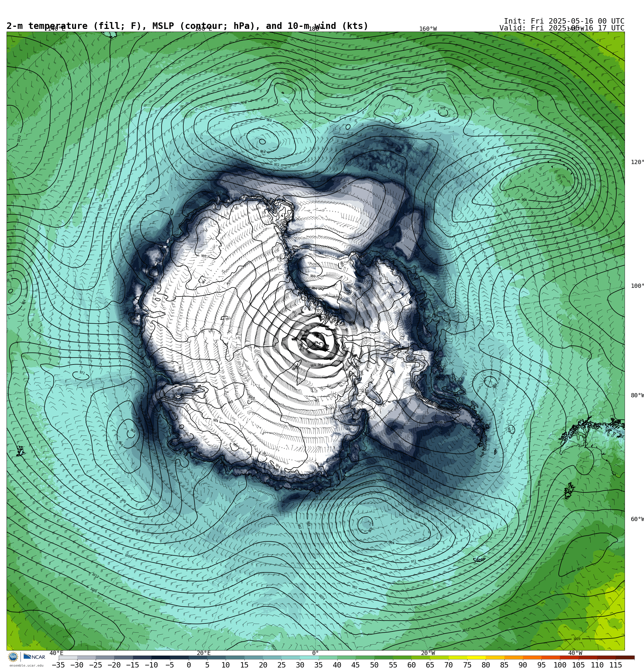Click the 0° longitude label at bottom
The width and height of the screenshot is (644, 669).
point(315,653)
